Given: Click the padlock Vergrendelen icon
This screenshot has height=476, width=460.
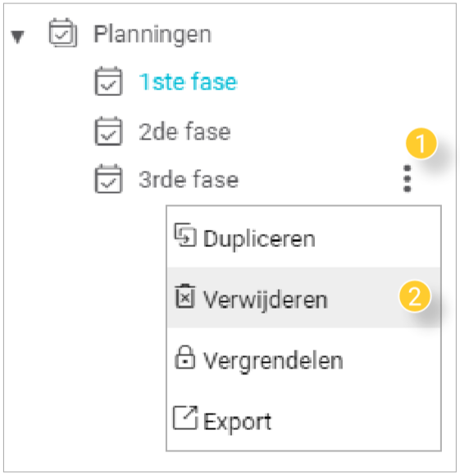Looking at the screenshot, I should point(184,357).
